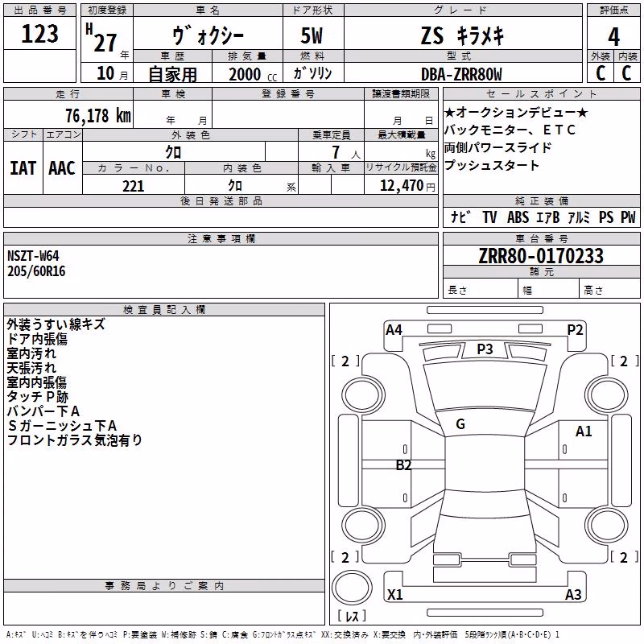Select the fuel type ガソリン
Viewport: 644px width, 644px height.
click(x=312, y=73)
